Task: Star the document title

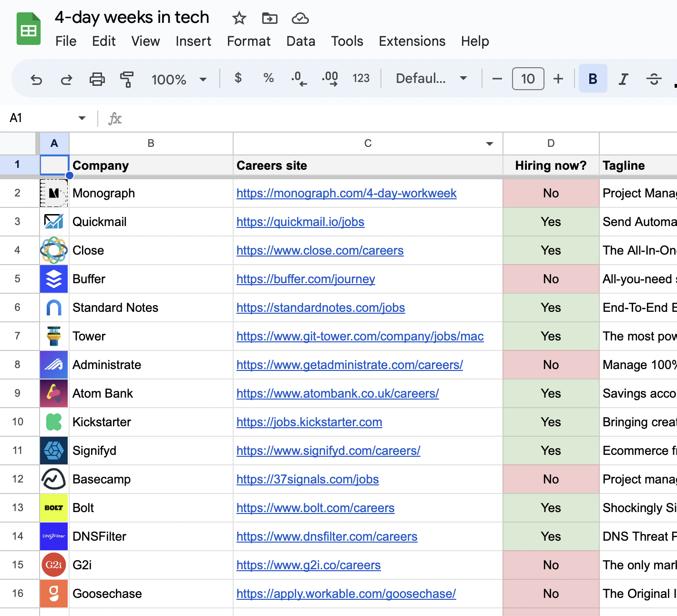Action: pyautogui.click(x=239, y=18)
